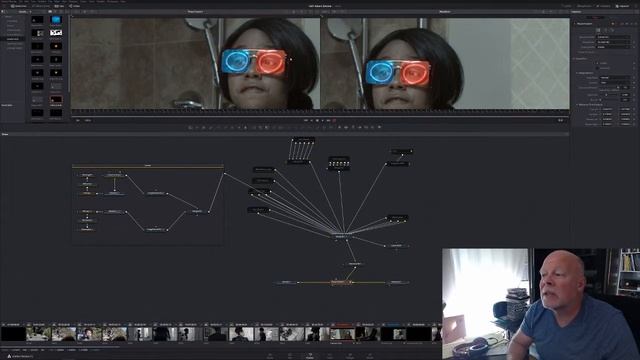
Task: Click the time ruler below the viewers
Action: coord(320,111)
